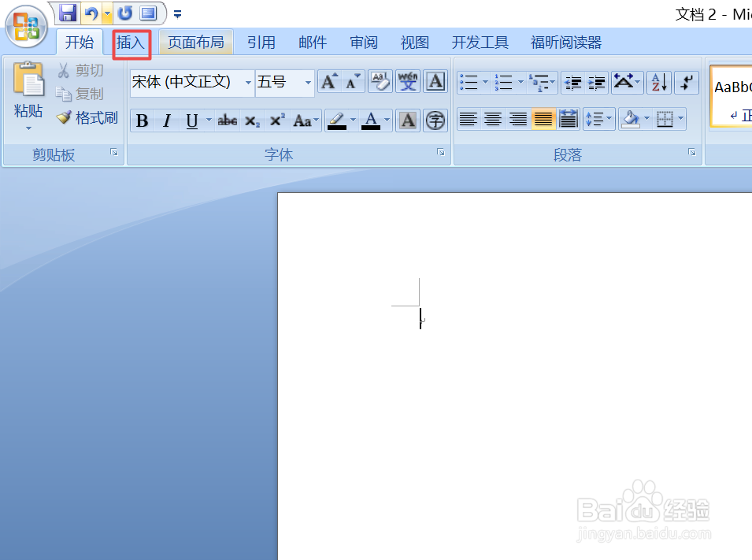Justify the text
This screenshot has width=752, height=560.
coord(543,119)
